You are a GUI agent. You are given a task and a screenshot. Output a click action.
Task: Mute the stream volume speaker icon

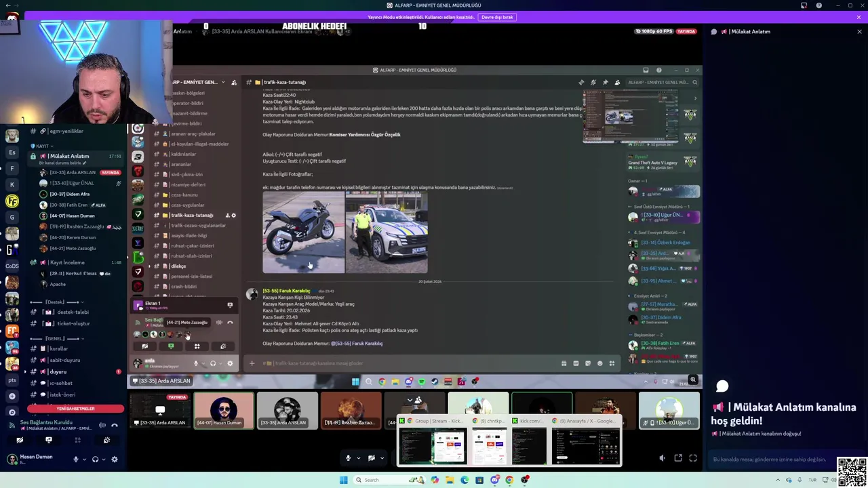[662, 458]
